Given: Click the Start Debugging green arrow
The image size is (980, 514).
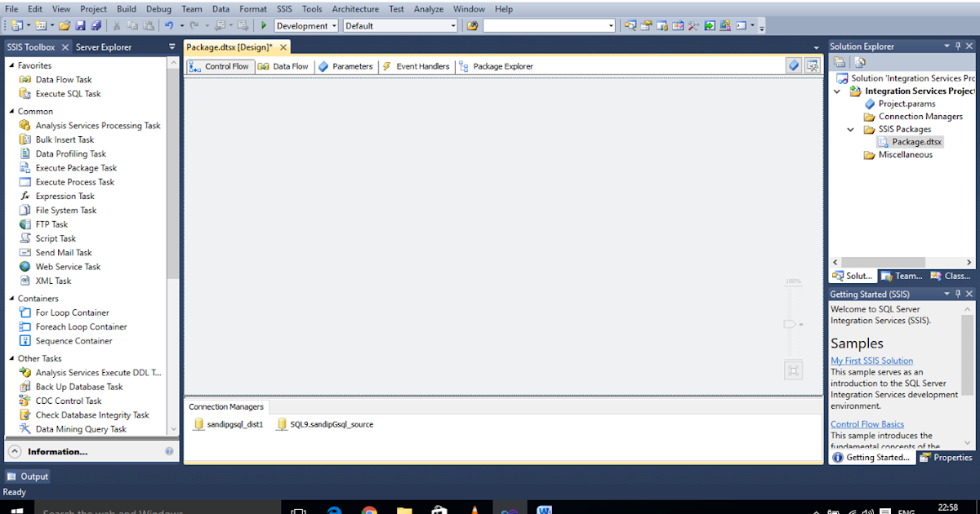Looking at the screenshot, I should pyautogui.click(x=263, y=25).
